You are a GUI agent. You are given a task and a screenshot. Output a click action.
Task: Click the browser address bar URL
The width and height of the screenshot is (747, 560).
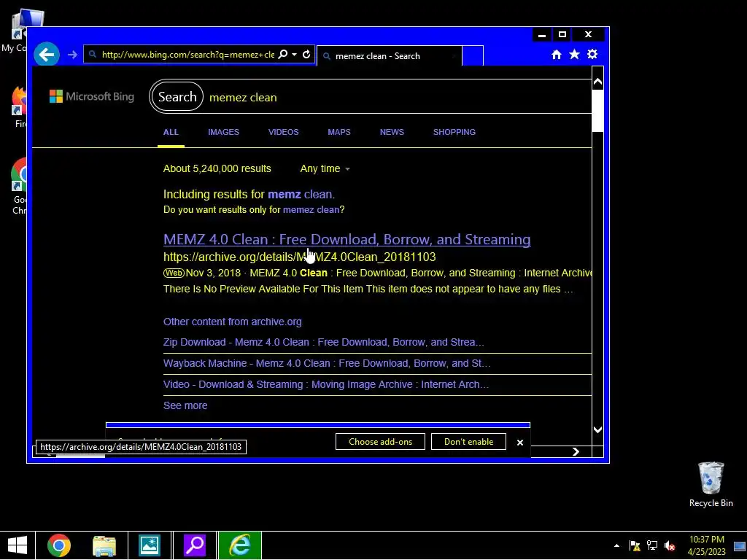click(188, 54)
